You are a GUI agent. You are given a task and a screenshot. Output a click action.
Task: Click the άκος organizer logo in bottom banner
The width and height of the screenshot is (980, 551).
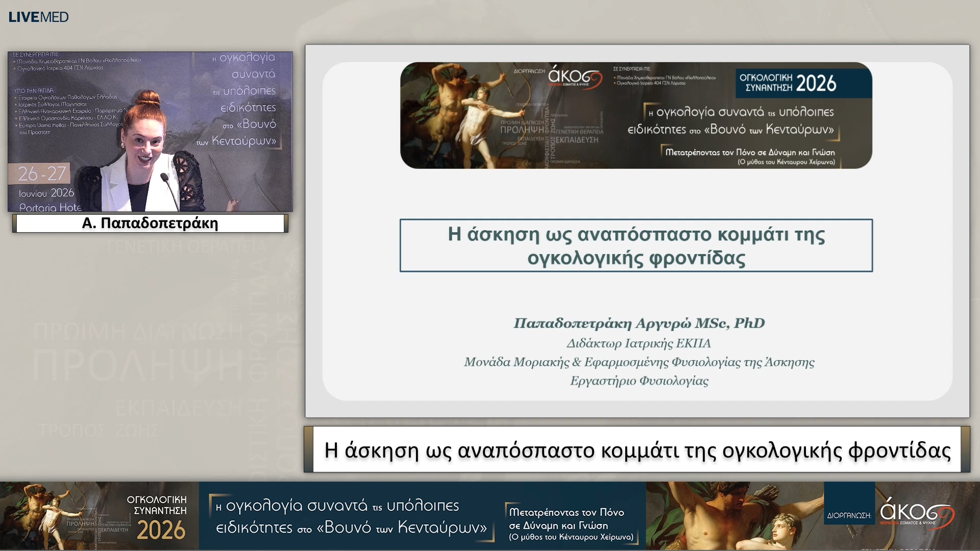916,513
